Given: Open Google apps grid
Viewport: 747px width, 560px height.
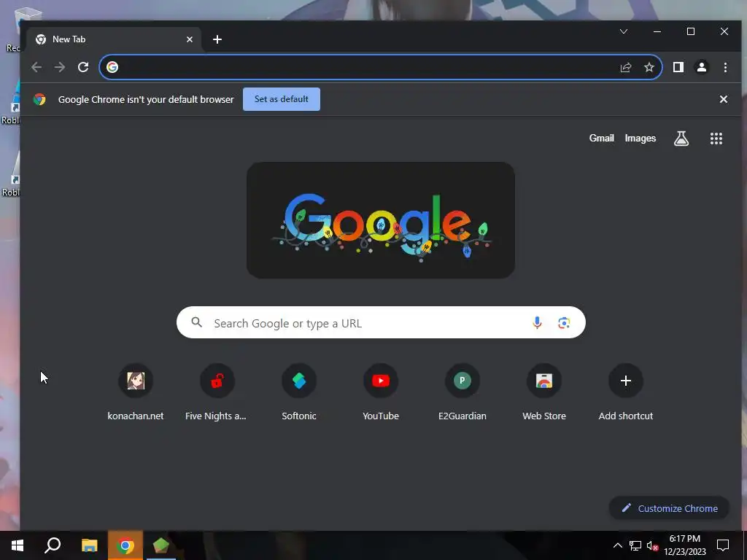Looking at the screenshot, I should click(x=716, y=139).
